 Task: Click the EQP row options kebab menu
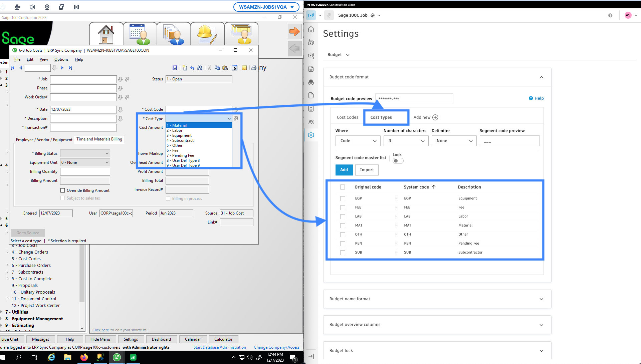click(x=396, y=199)
